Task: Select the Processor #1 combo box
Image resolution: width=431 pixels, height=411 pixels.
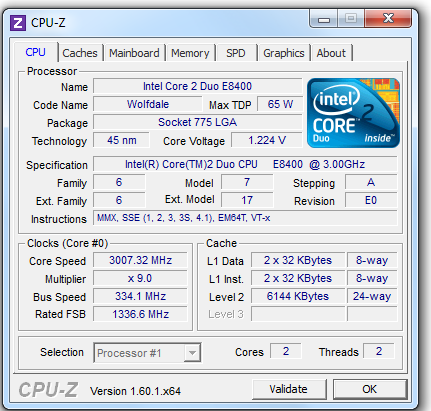Action: [x=147, y=353]
